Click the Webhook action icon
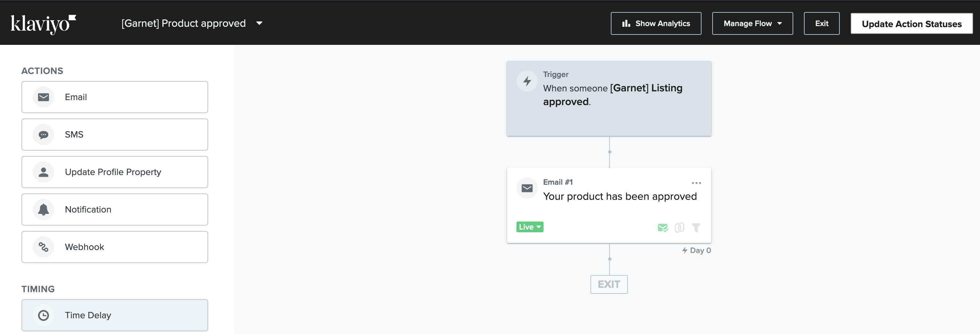The width and height of the screenshot is (980, 334). pos(44,247)
